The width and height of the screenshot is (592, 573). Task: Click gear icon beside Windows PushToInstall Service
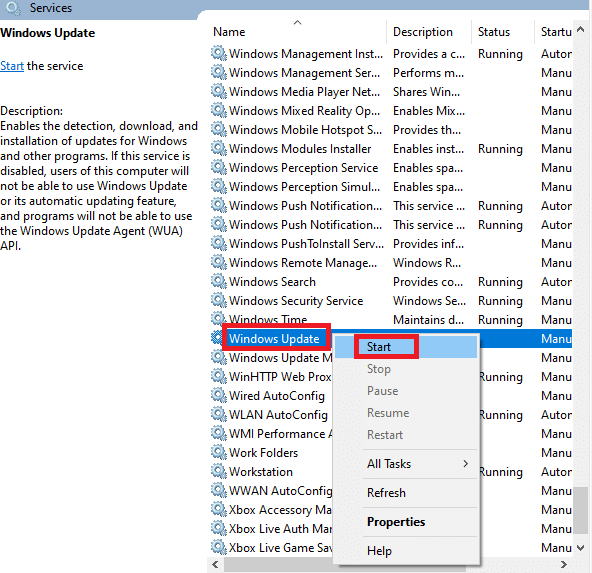(219, 243)
